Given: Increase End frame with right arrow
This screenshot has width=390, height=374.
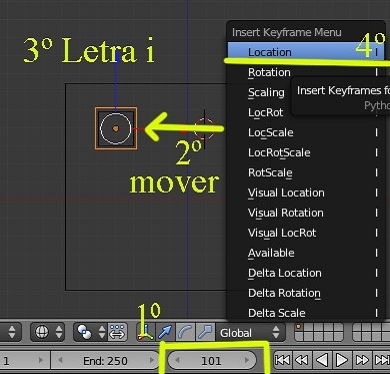Looking at the screenshot, I should pos(151,360).
